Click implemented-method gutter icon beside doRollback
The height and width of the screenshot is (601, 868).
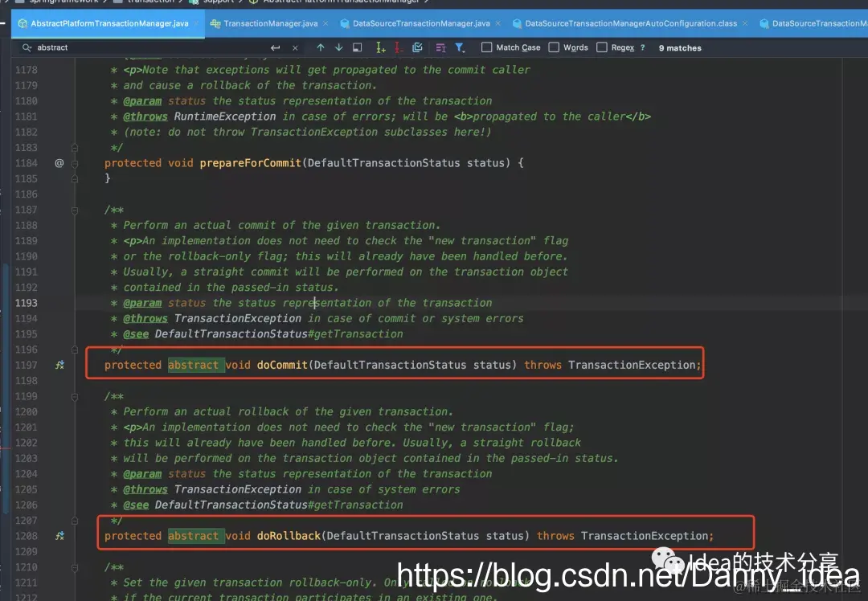pyautogui.click(x=59, y=536)
